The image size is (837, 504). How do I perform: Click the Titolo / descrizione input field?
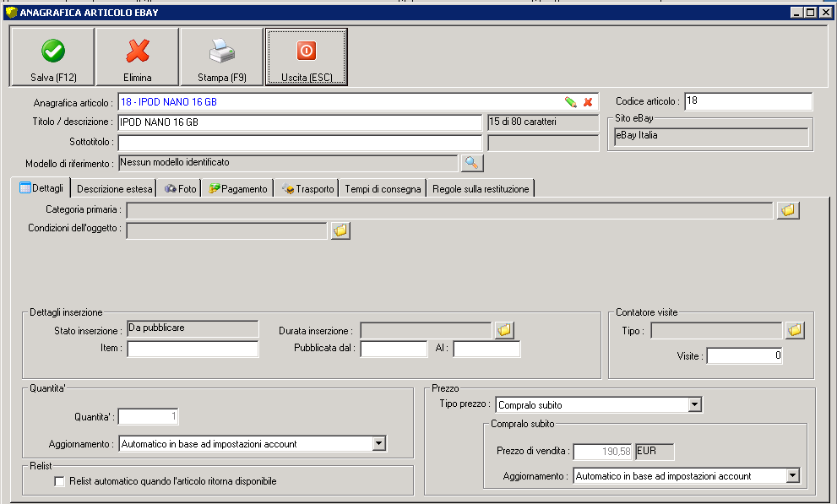[x=300, y=122]
